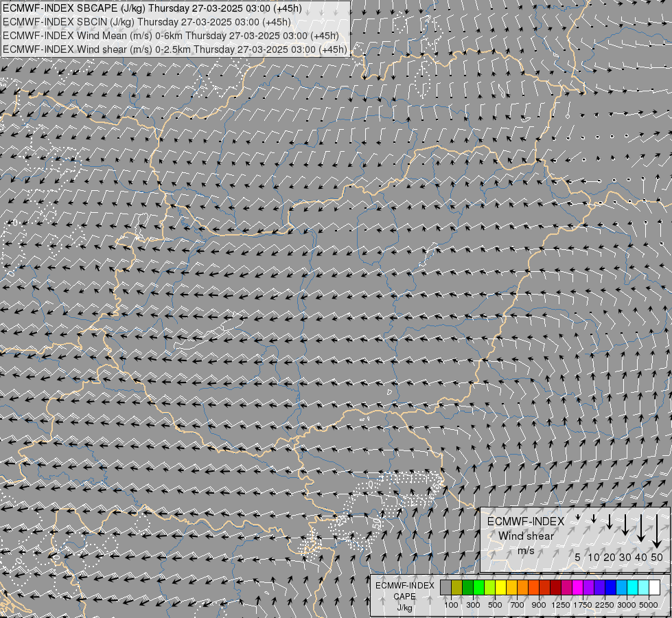
Task: Select the pale cyan CAPE swatch
Action: [643, 587]
